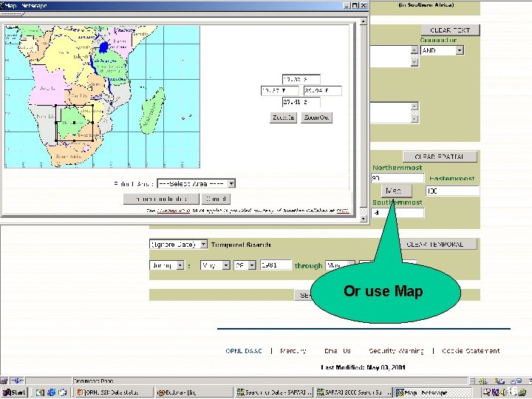The height and width of the screenshot is (399, 532).
Task: Click the Show Desktop quick launch icon
Action: tap(40, 392)
